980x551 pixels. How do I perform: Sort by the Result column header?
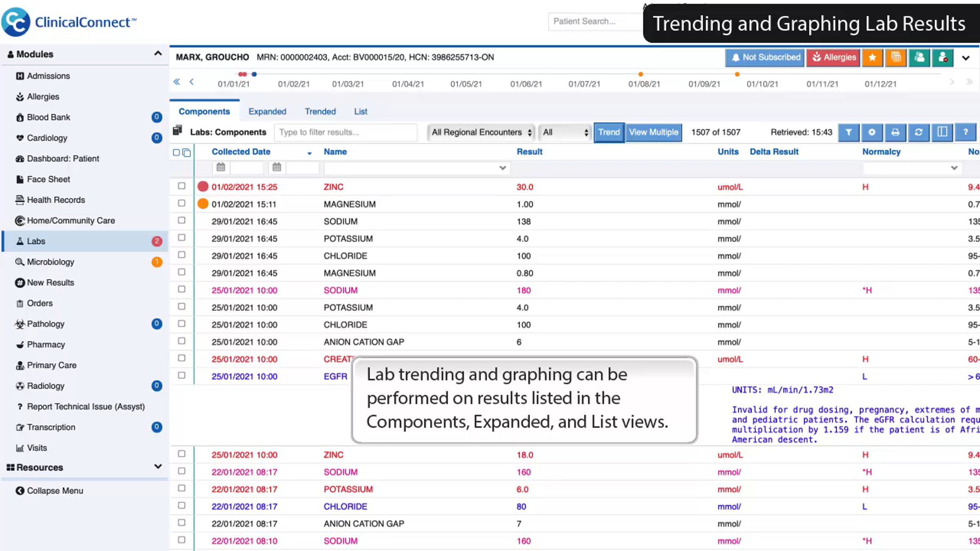coord(529,151)
